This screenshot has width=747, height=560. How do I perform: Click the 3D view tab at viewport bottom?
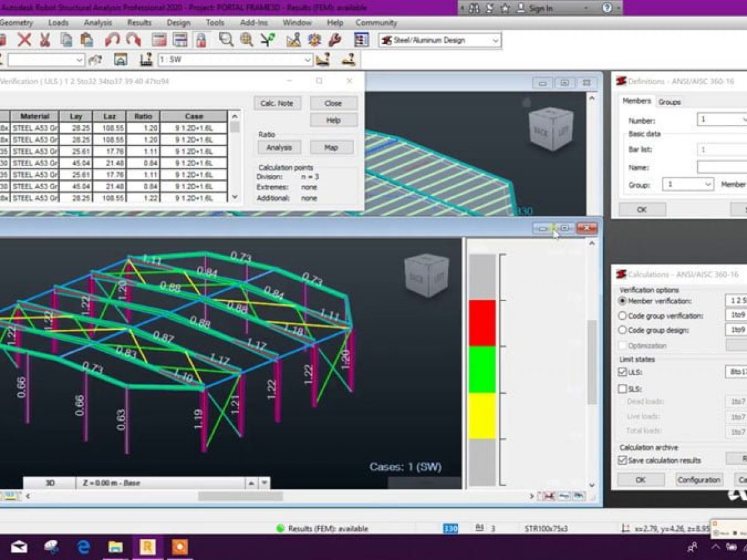(x=50, y=483)
